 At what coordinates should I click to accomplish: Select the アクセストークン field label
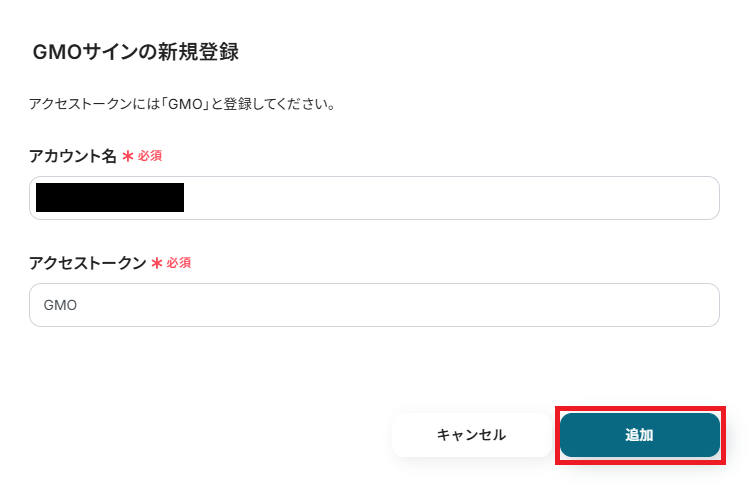click(87, 263)
